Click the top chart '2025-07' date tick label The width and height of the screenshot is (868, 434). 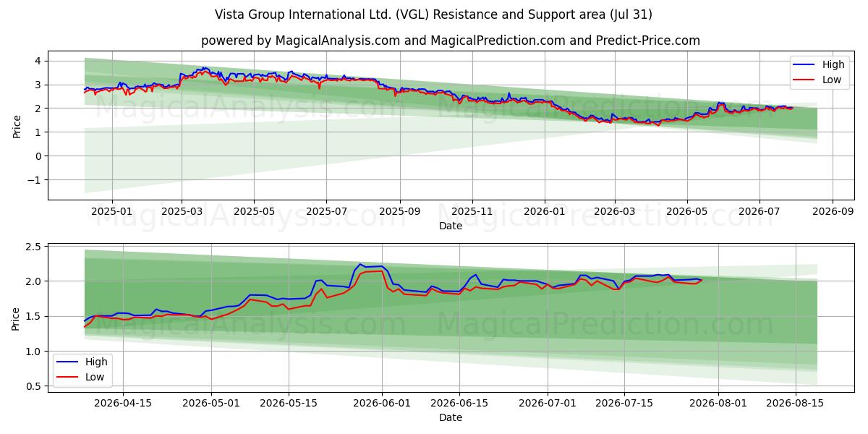(x=326, y=212)
